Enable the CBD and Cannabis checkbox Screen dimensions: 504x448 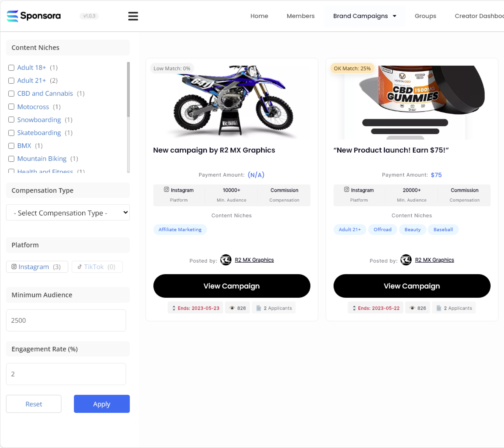point(11,94)
